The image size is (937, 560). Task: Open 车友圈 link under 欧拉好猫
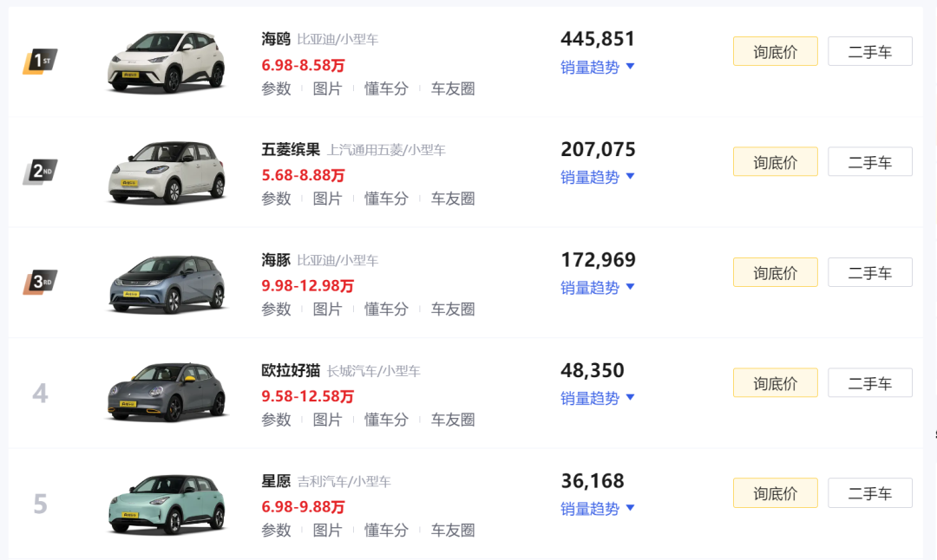[453, 420]
